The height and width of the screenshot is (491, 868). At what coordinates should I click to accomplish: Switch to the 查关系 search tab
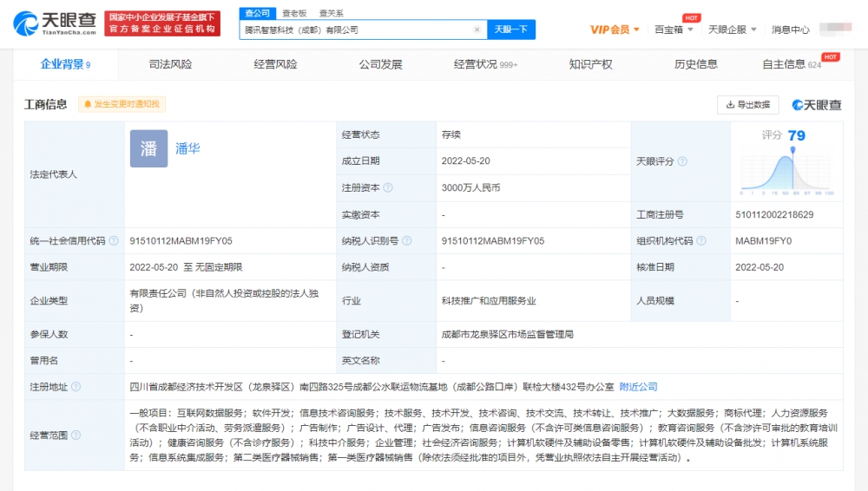tap(331, 13)
